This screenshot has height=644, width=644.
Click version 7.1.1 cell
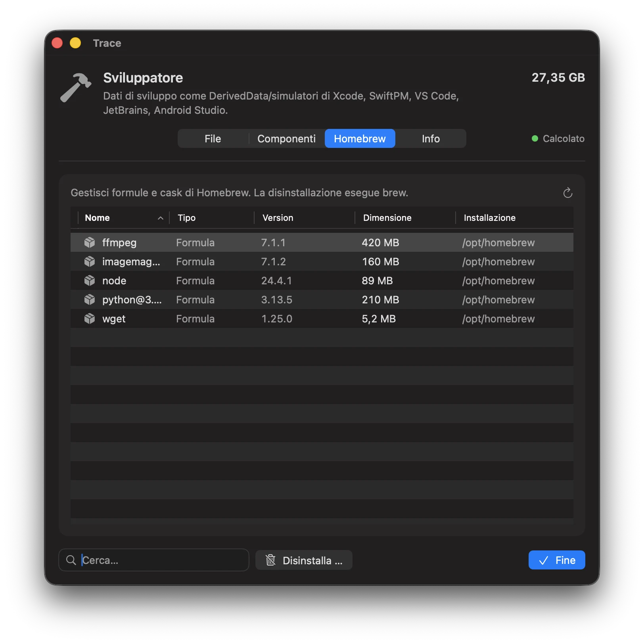[x=273, y=243]
